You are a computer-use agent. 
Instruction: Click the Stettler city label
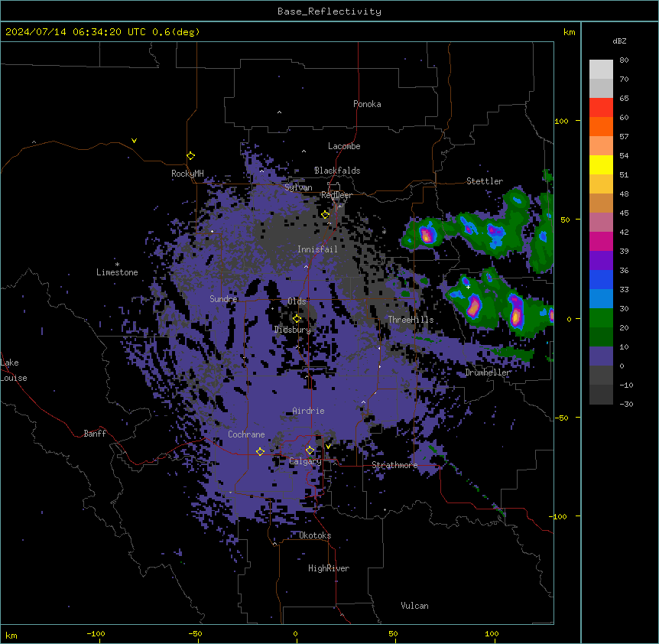tap(485, 181)
